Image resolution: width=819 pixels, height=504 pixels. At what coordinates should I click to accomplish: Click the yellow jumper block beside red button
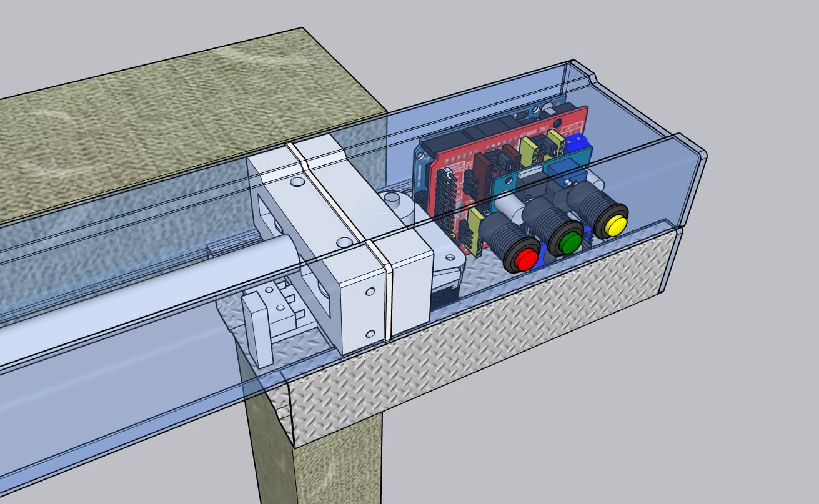click(x=475, y=230)
